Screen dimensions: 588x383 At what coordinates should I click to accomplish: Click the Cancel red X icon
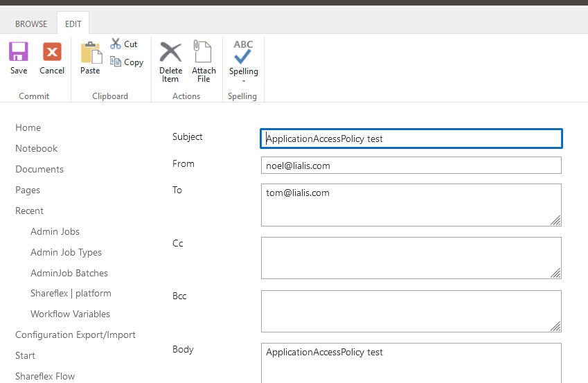point(52,51)
